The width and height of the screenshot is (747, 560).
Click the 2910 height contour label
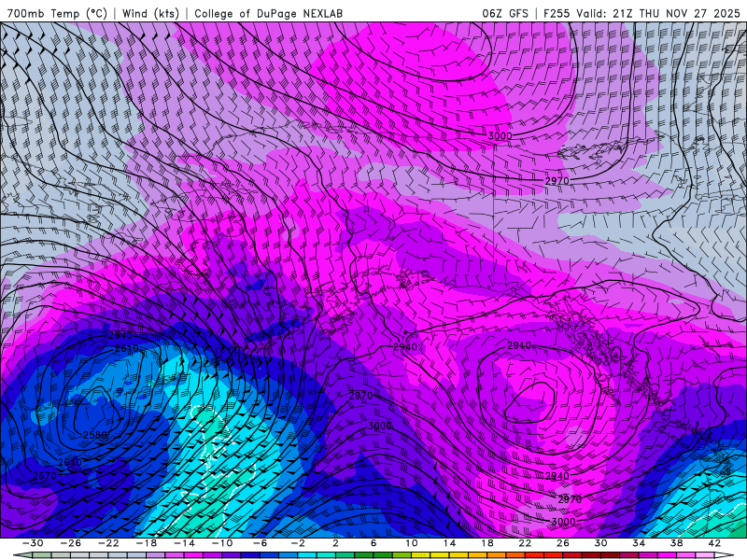coord(519,345)
